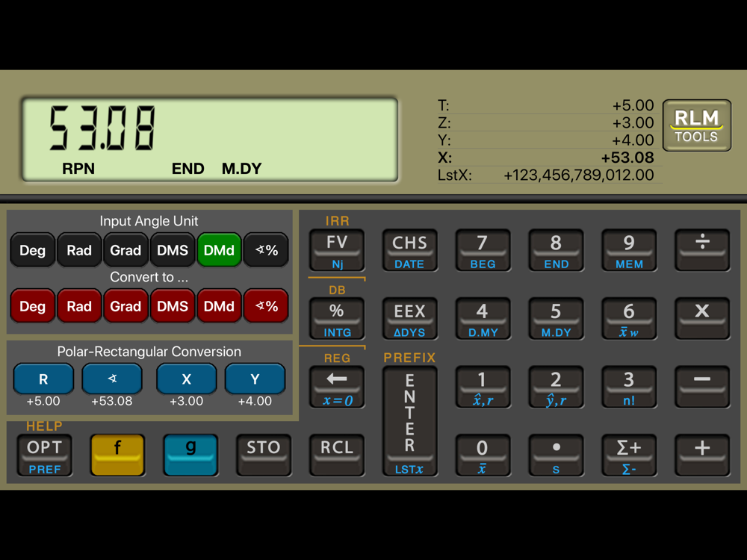Image resolution: width=747 pixels, height=560 pixels.
Task: Toggle the green DMd input unit
Action: click(219, 249)
